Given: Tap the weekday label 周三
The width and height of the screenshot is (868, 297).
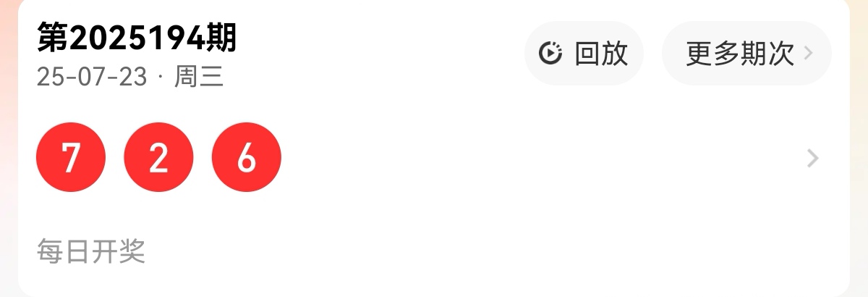Looking at the screenshot, I should pos(199,76).
